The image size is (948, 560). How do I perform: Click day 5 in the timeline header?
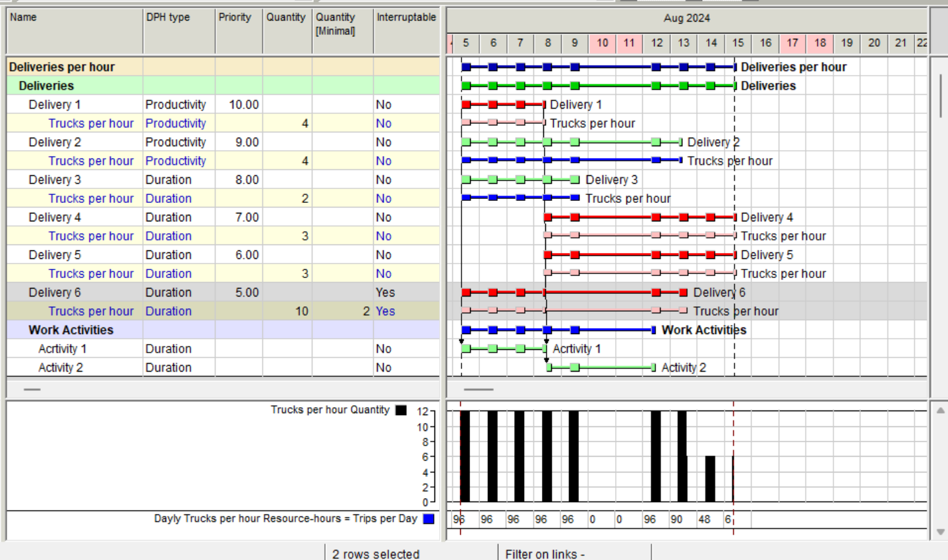(465, 43)
